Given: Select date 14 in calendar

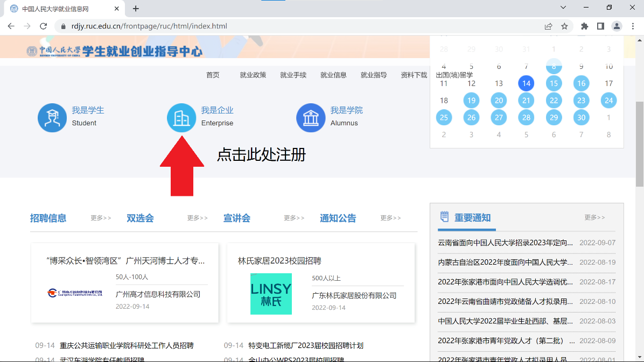Looking at the screenshot, I should pyautogui.click(x=526, y=83).
